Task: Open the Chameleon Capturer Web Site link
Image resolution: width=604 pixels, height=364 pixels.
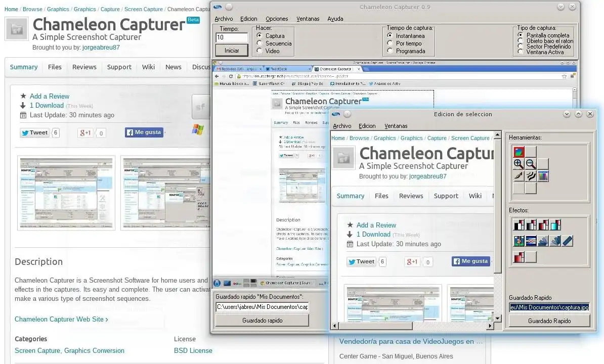Action: click(61, 319)
